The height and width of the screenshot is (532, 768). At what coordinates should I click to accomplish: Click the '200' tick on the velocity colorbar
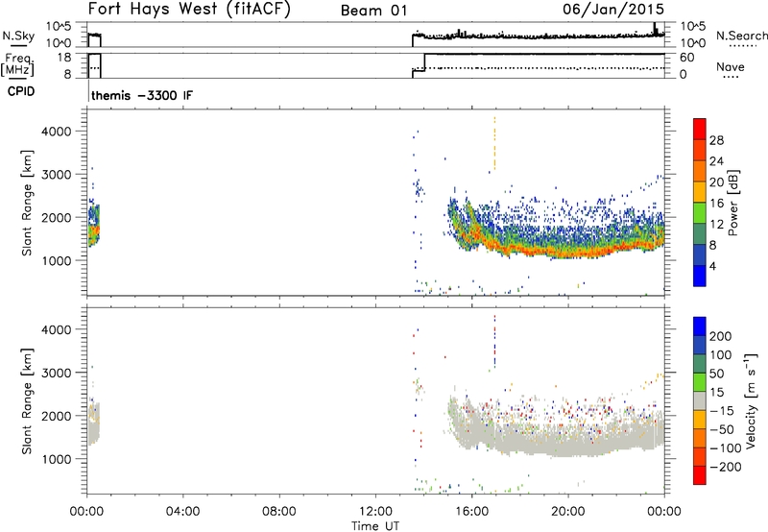point(721,336)
